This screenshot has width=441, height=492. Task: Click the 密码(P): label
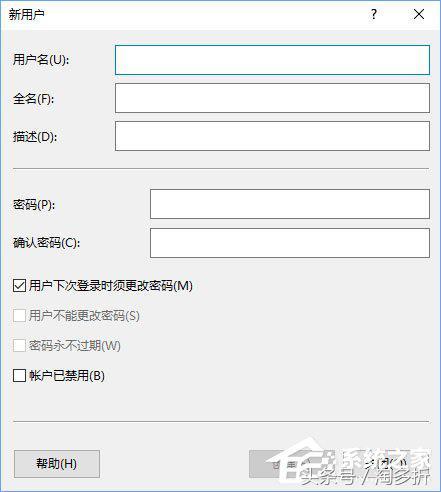(34, 204)
